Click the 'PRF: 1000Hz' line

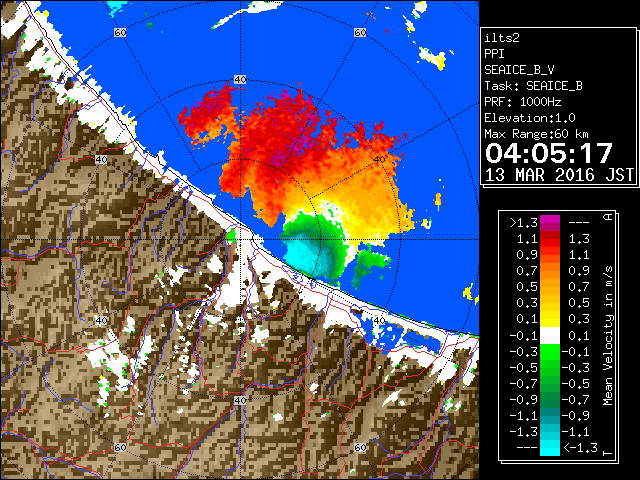click(x=523, y=102)
